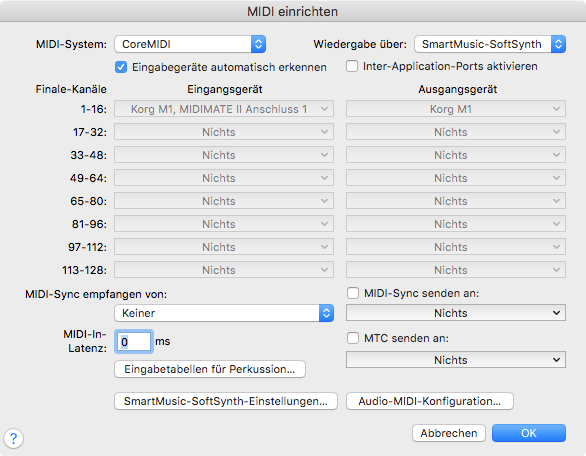Open Eingangsgerät dropdown for channels 33-48
Image resolution: width=586 pixels, height=456 pixels.
(x=224, y=155)
